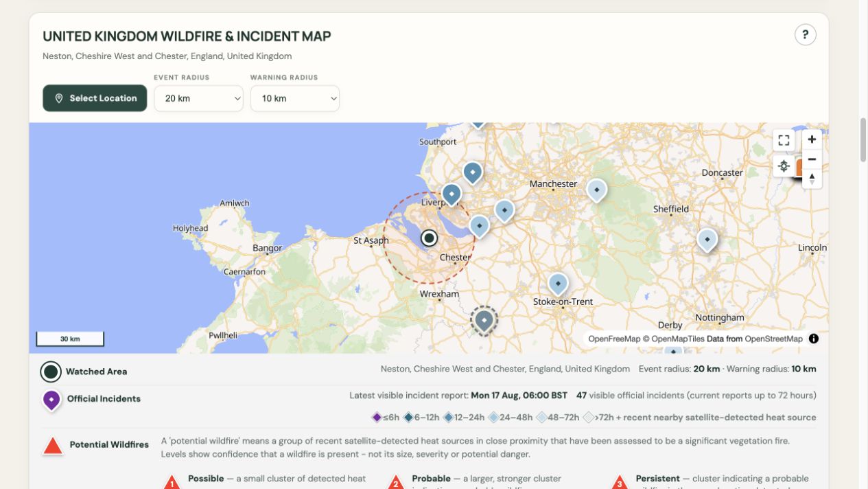Click the Manchester label on the map
This screenshot has height=489, width=868.
(x=554, y=184)
